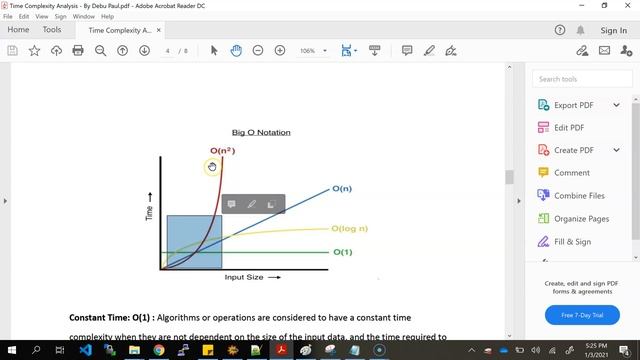
Task: Switch to the Home tab
Action: [18, 30]
